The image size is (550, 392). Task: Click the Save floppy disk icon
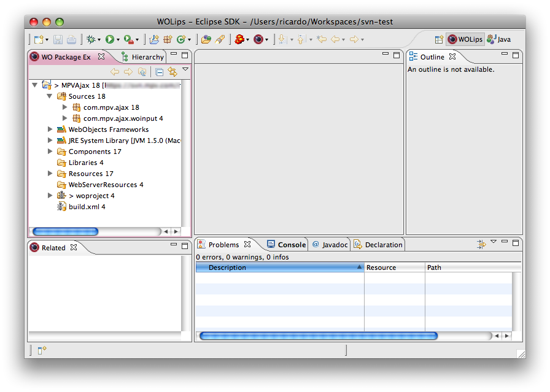(x=58, y=39)
